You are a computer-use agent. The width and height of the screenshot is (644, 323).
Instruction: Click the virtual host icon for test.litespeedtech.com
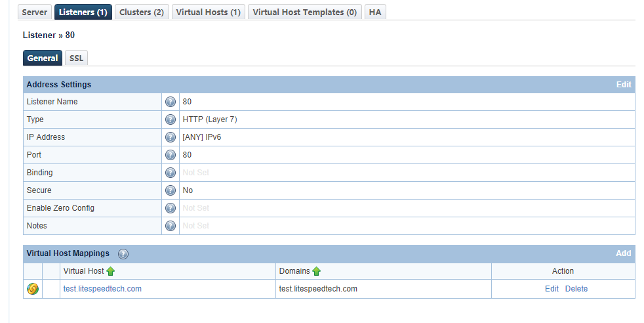pos(33,288)
